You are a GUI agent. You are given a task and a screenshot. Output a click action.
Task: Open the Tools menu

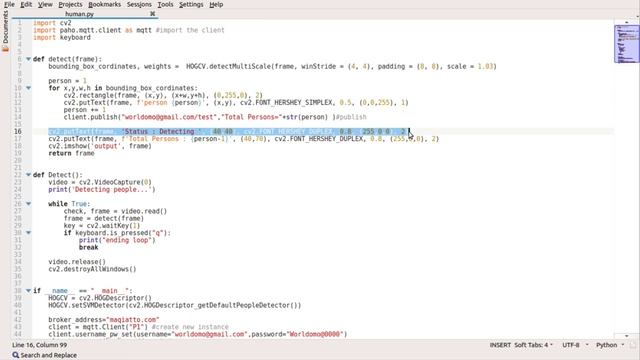(x=165, y=4)
